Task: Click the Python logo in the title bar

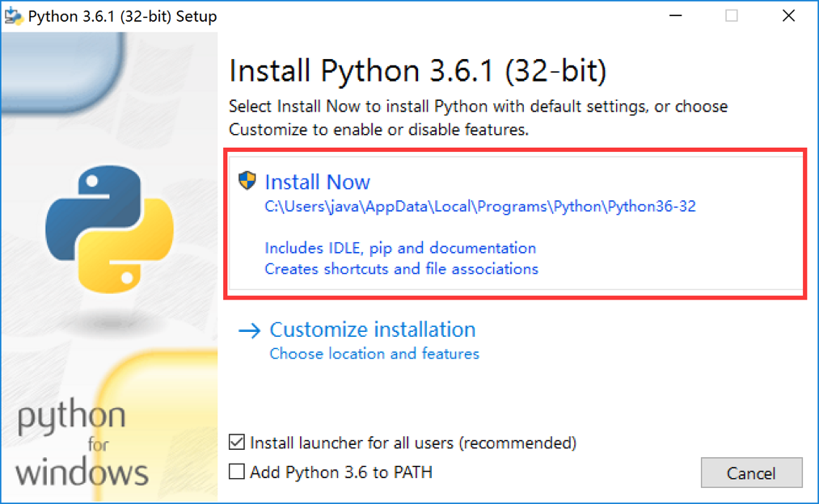Action: point(15,15)
